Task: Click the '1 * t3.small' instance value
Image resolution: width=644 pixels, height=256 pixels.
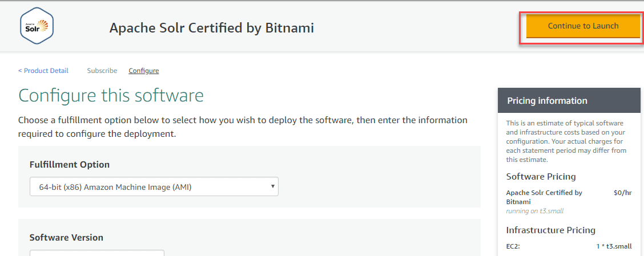Action: (613, 246)
